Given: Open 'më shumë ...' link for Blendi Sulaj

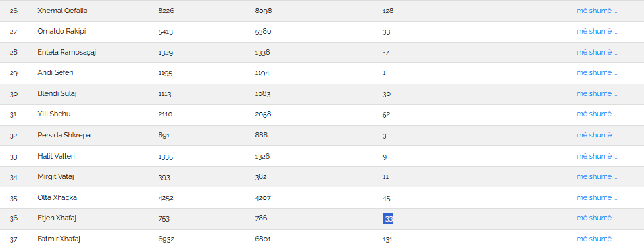Looking at the screenshot, I should point(597,93).
